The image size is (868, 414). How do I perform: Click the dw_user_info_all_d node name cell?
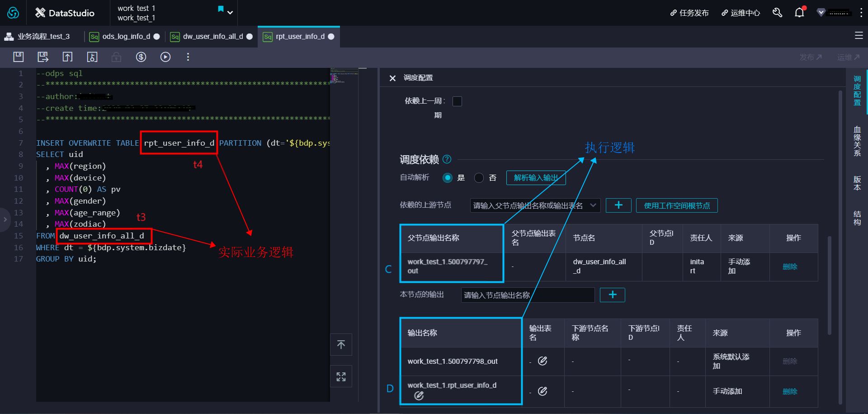pyautogui.click(x=604, y=266)
